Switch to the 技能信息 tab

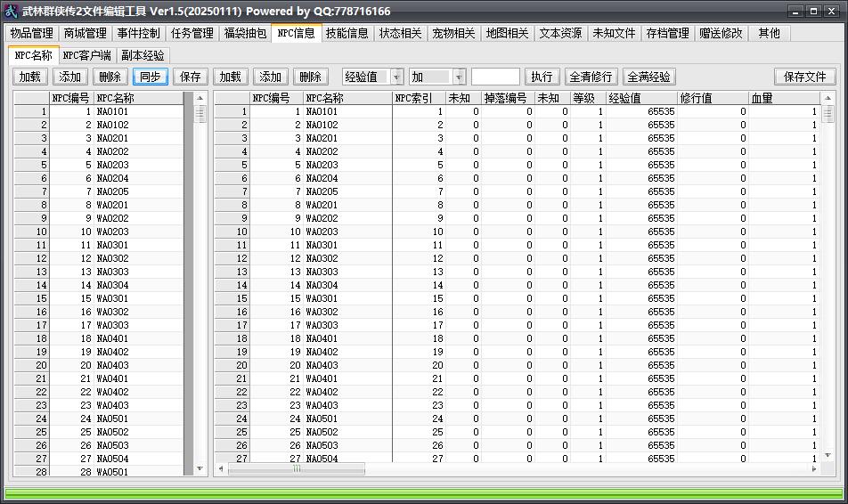[347, 34]
